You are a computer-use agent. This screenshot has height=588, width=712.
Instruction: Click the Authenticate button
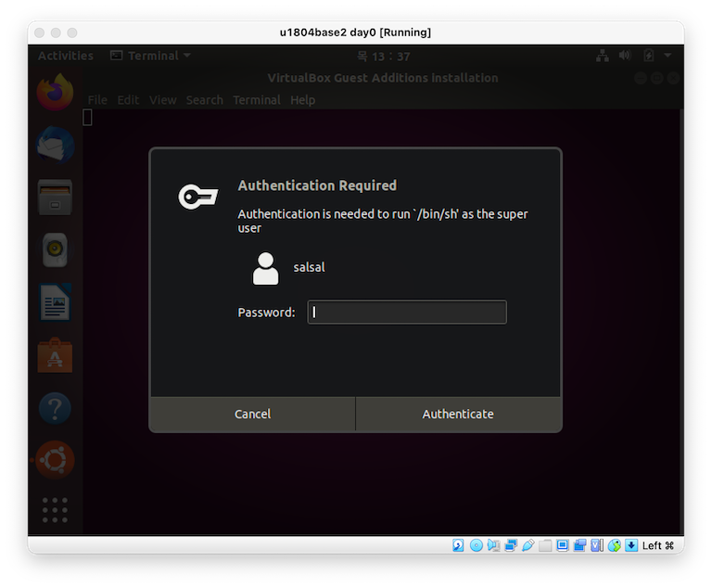point(458,414)
